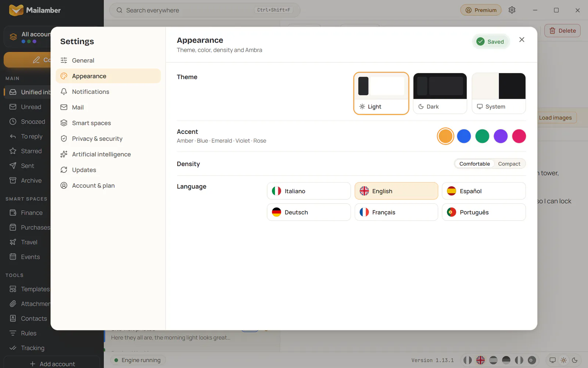Set density to Comfortable

(x=474, y=164)
